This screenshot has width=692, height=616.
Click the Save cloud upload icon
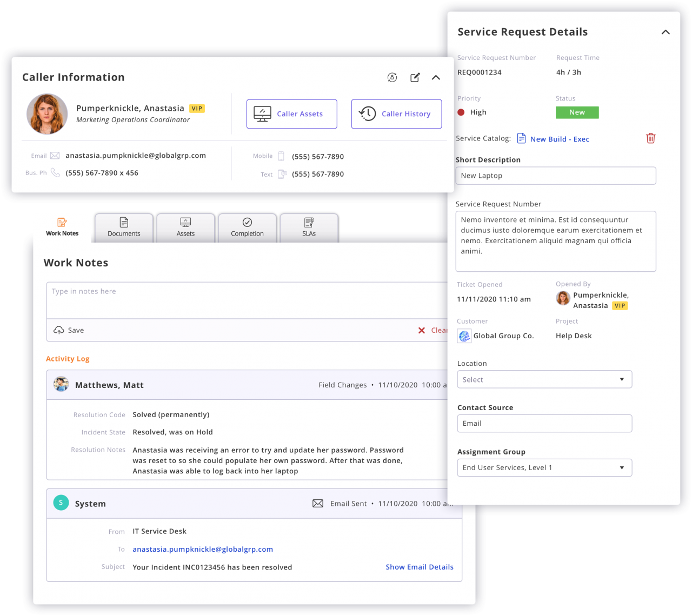[59, 330]
